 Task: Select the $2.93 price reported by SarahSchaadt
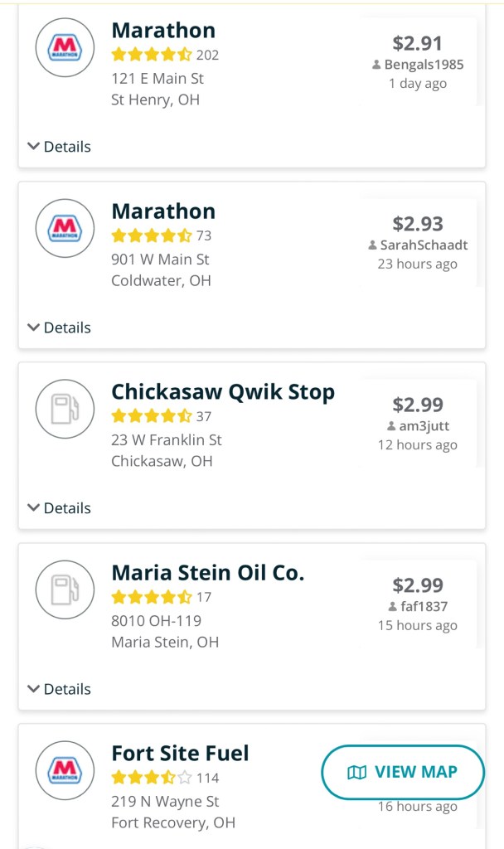coord(417,224)
